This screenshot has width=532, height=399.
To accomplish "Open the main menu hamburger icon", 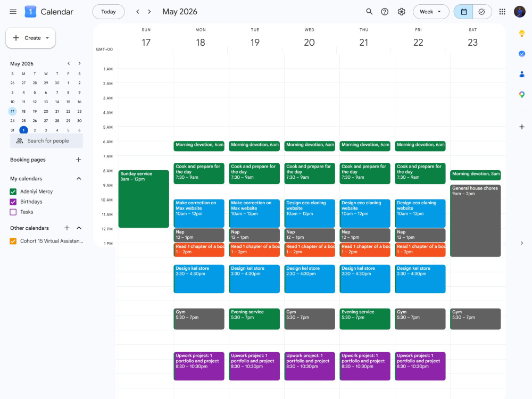I will tap(13, 12).
